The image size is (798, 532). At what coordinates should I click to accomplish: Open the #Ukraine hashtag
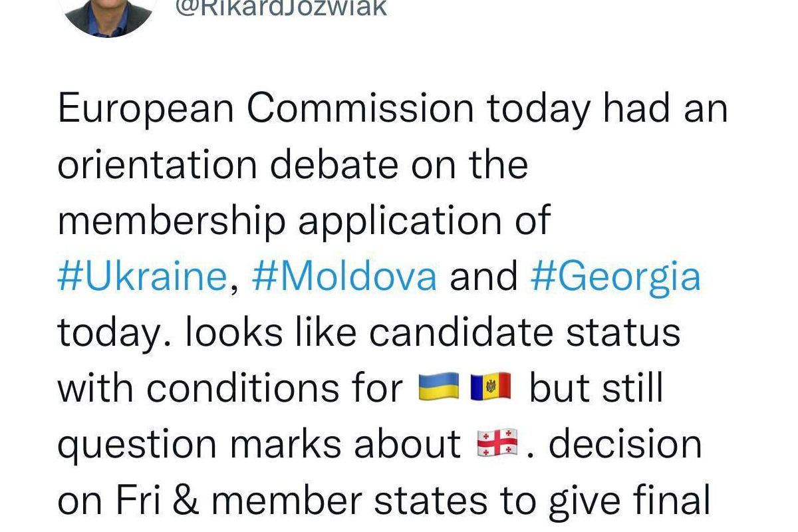(x=142, y=276)
